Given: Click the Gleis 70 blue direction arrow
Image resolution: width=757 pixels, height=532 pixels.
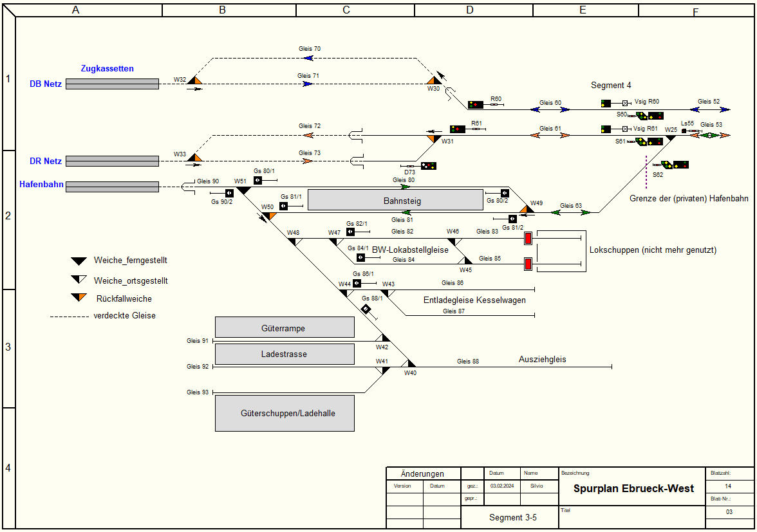Looking at the screenshot, I should coord(309,58).
